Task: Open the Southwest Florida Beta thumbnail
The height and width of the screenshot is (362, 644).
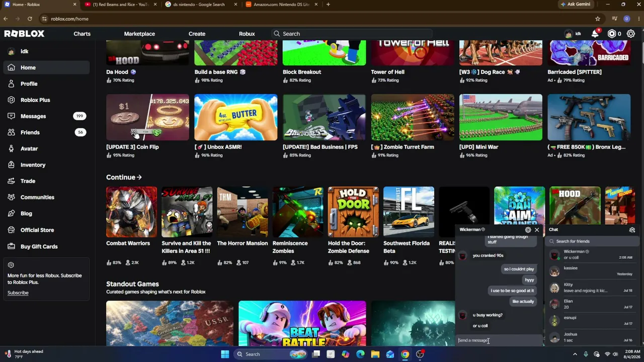Action: click(x=409, y=212)
